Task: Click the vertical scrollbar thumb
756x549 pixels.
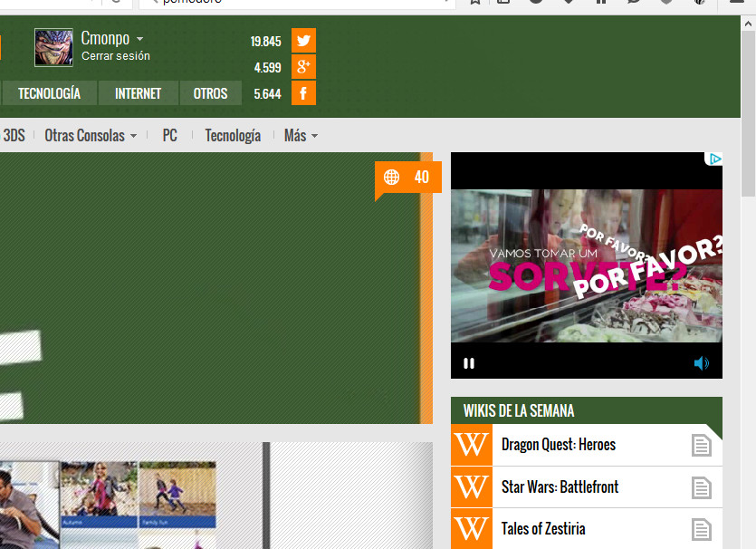Action: [x=748, y=114]
